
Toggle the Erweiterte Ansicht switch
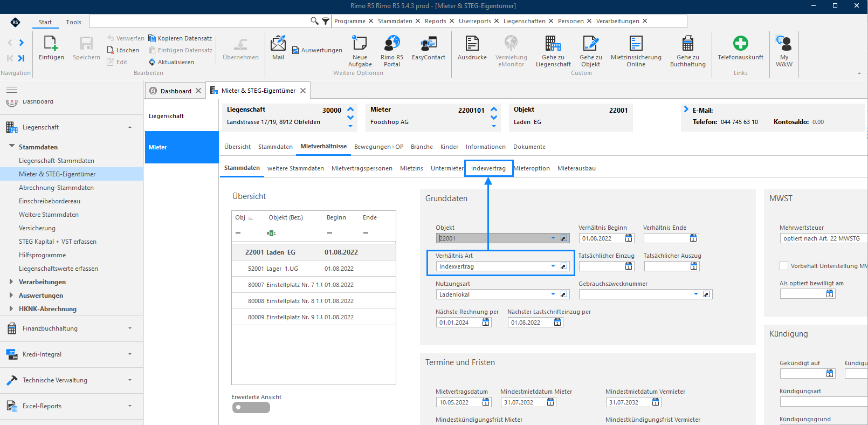251,407
